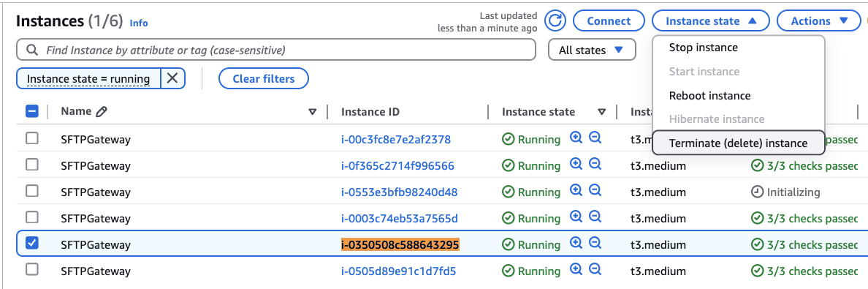Sort by Instance state column arrow

pyautogui.click(x=602, y=112)
